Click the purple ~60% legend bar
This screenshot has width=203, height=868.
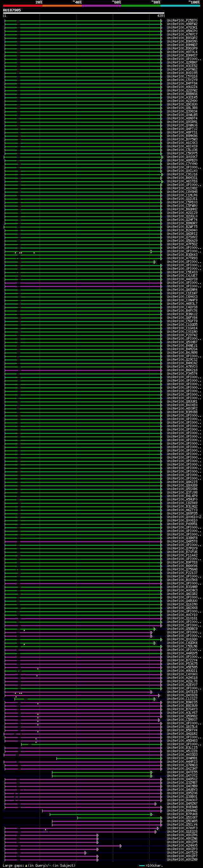(101, 6)
